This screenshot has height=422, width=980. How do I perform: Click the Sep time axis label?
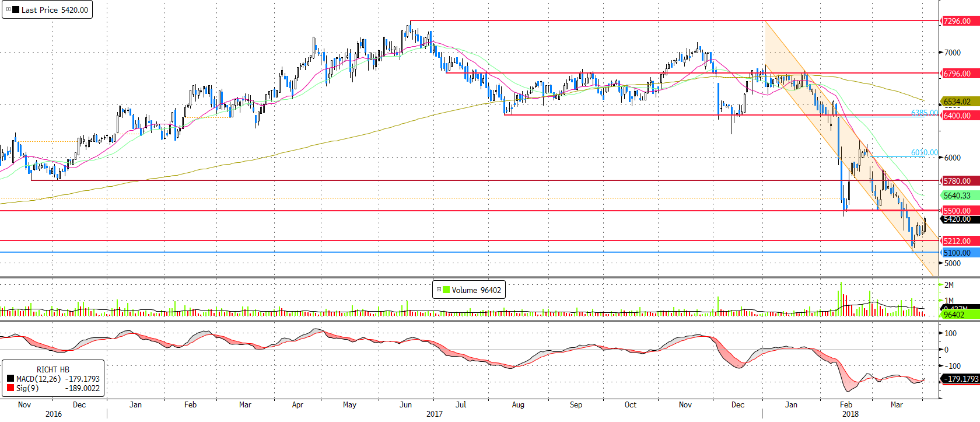pos(576,404)
